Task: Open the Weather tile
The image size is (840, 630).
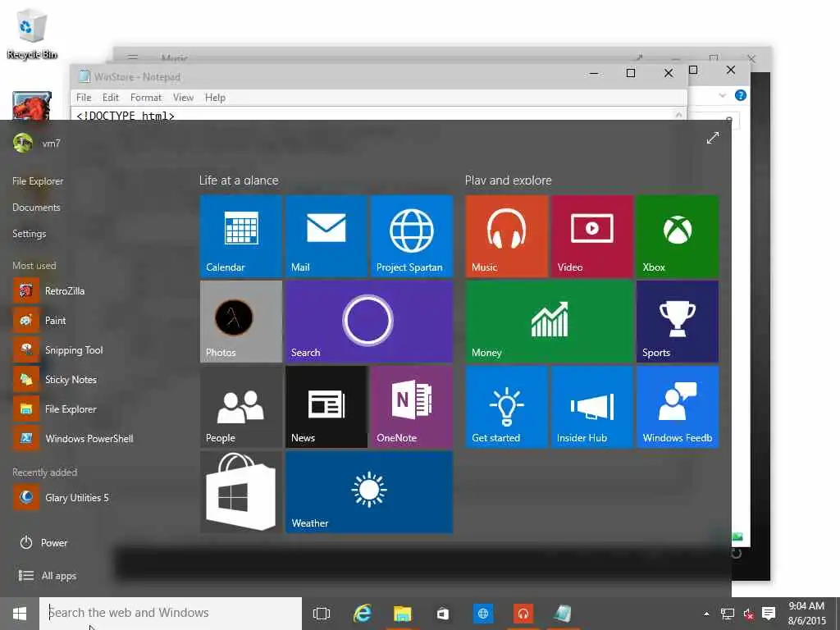Action: click(368, 492)
